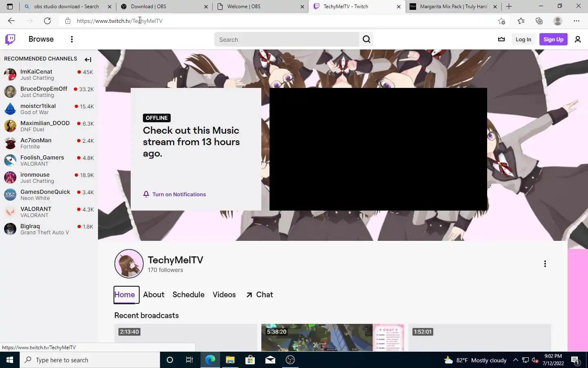Open the user profile icon menu
This screenshot has height=368, width=588.
(x=578, y=39)
